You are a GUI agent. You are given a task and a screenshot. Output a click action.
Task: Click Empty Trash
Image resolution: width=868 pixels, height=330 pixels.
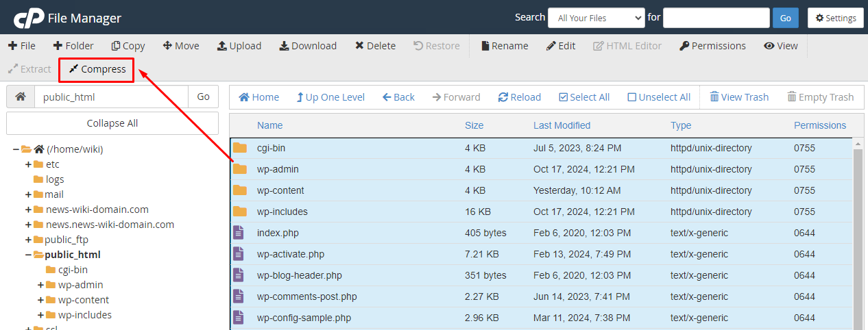[x=821, y=97]
